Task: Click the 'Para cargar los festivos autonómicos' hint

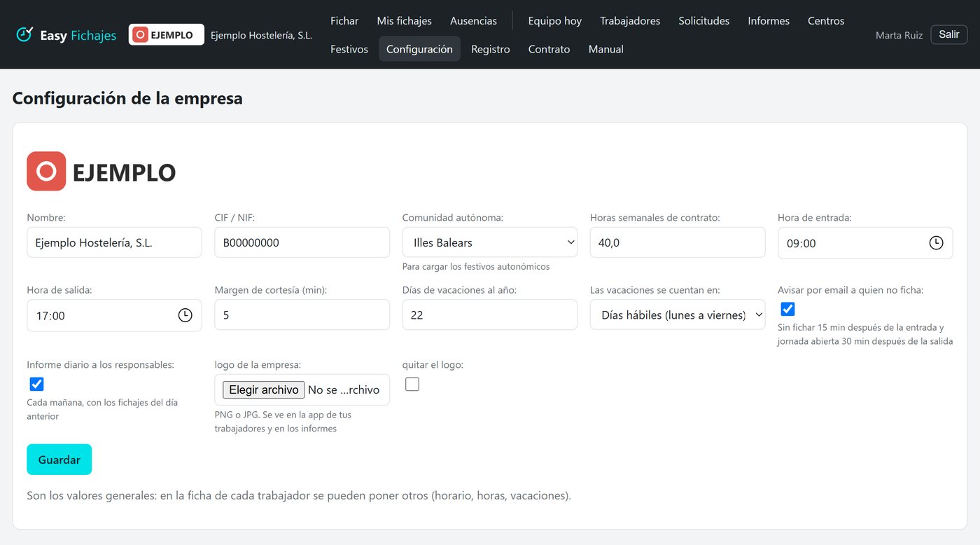Action: pos(476,266)
